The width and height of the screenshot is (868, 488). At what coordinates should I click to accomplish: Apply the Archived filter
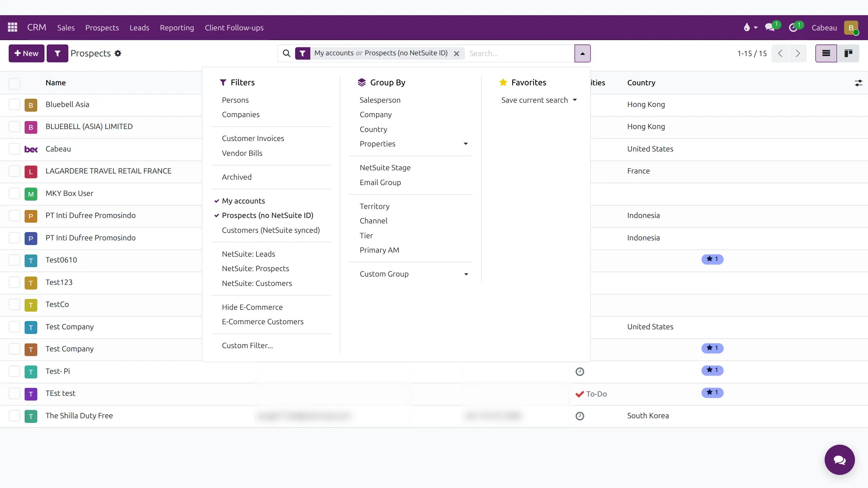pyautogui.click(x=237, y=177)
